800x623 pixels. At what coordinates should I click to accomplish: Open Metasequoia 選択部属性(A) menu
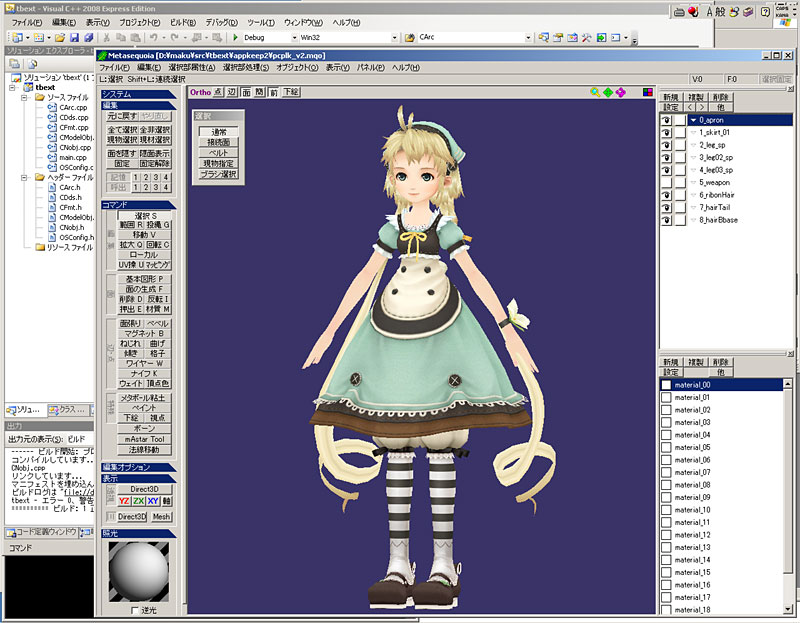pyautogui.click(x=191, y=68)
